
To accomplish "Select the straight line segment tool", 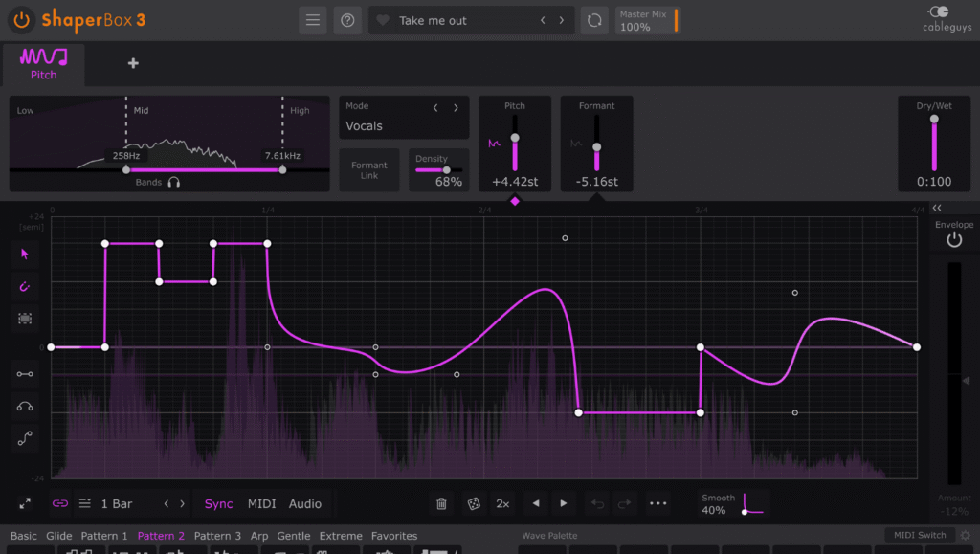I will click(x=25, y=374).
